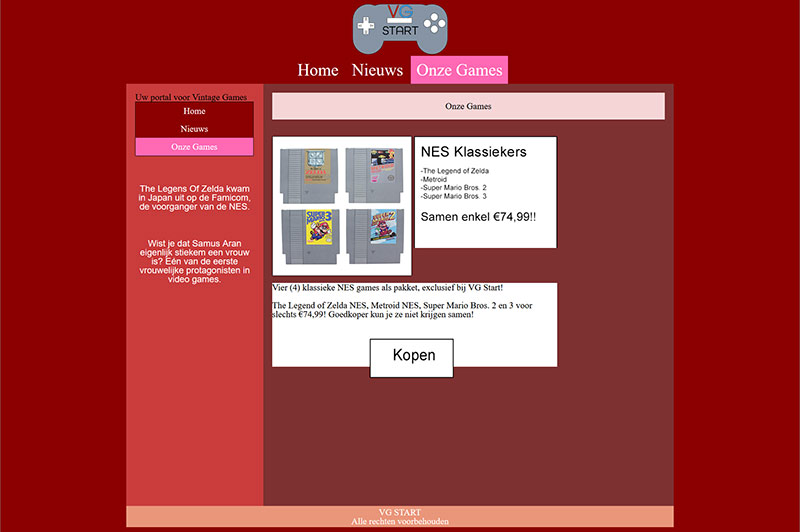Click the Super Mario Bros. 3 cartridge
The image size is (800, 532).
click(309, 238)
